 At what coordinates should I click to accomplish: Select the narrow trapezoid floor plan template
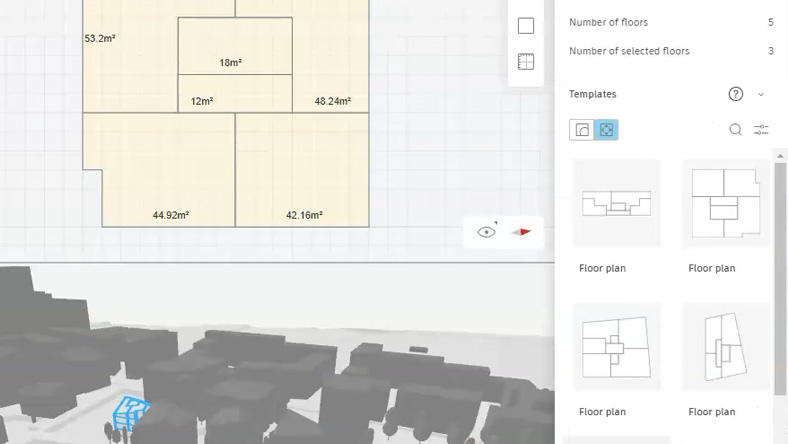click(x=726, y=347)
